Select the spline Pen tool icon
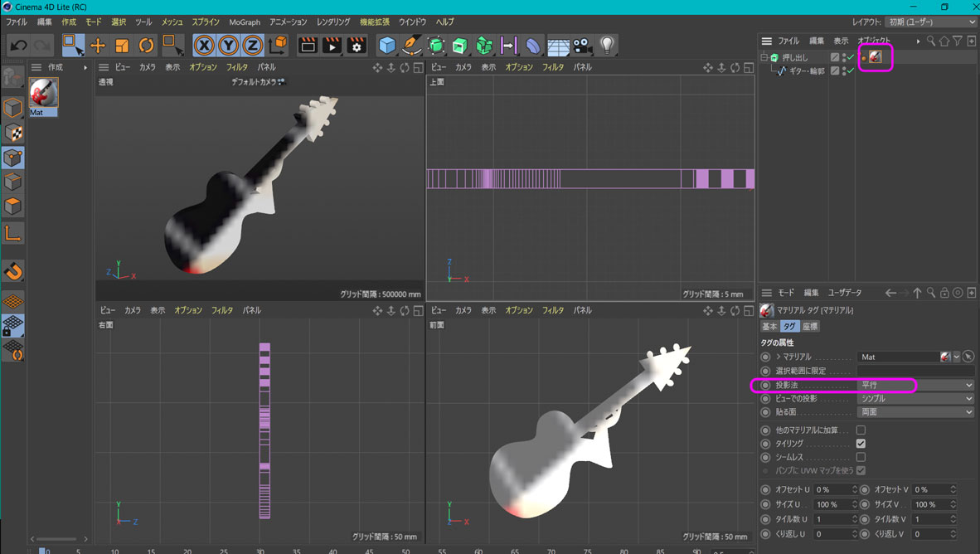The image size is (980, 554). [x=411, y=46]
